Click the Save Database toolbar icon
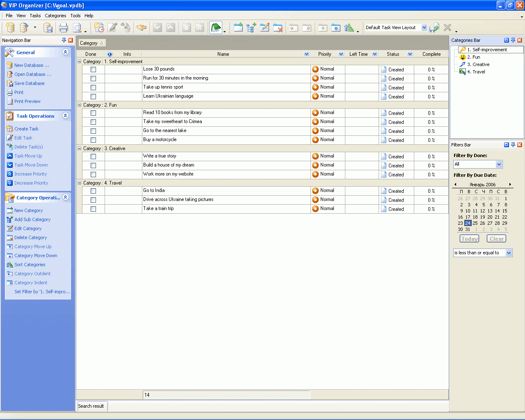The width and height of the screenshot is (525, 420). pyautogui.click(x=48, y=27)
